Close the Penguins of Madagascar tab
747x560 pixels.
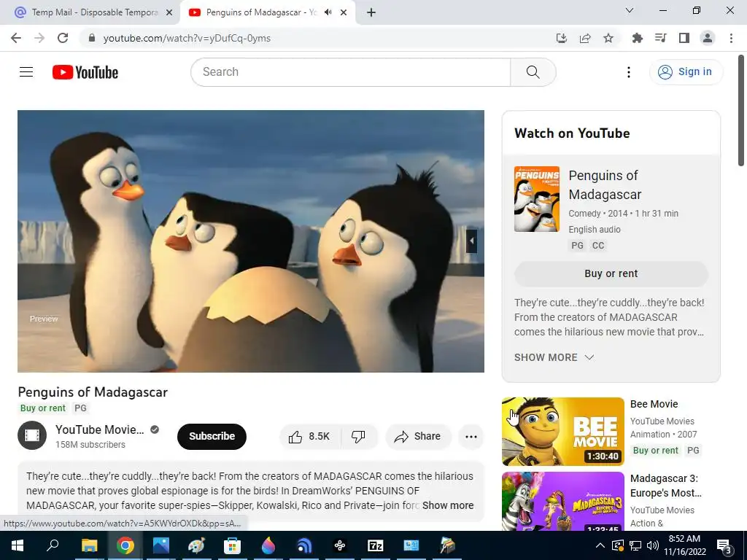(344, 13)
